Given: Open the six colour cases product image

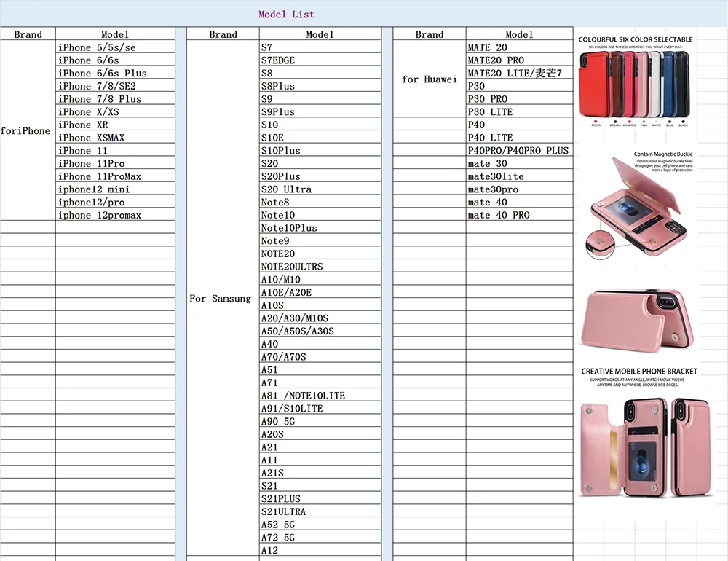Looking at the screenshot, I should tap(635, 85).
